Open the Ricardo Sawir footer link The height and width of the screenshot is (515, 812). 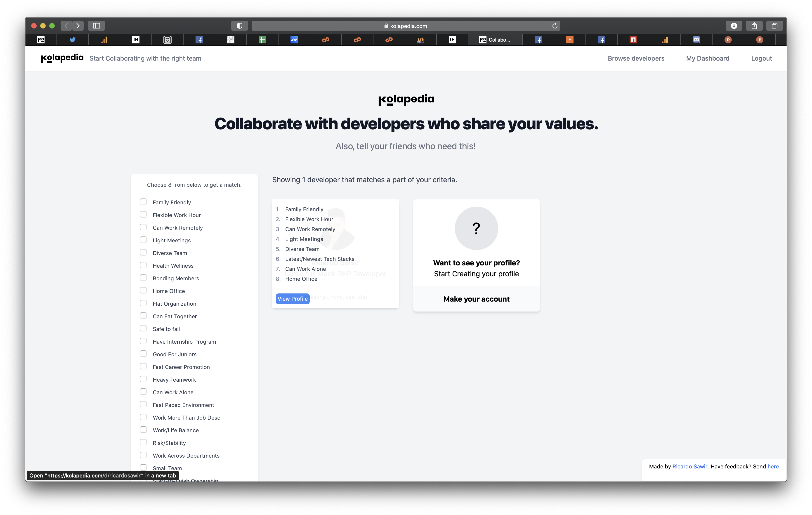coord(690,466)
